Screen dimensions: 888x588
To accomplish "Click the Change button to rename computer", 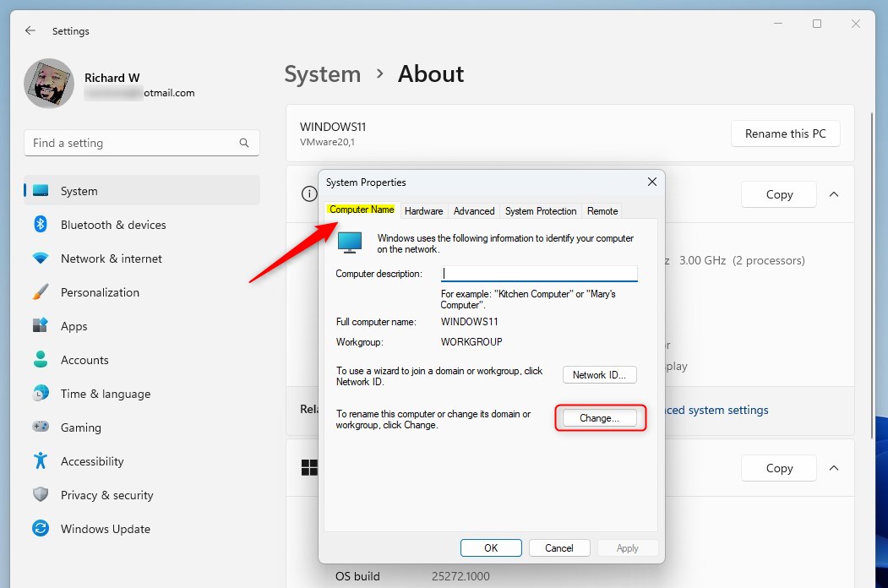I will 600,417.
